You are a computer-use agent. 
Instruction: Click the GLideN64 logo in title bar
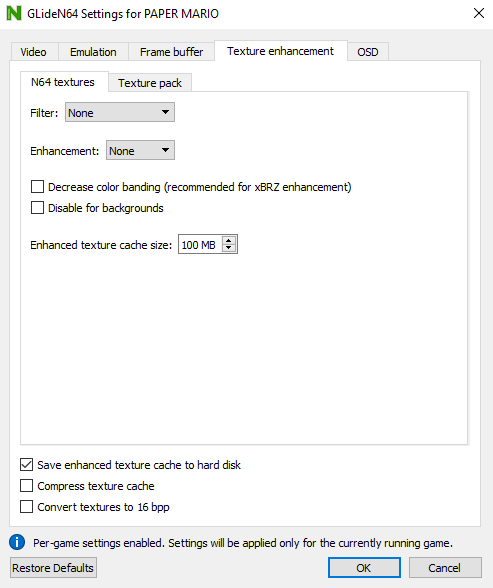click(14, 13)
